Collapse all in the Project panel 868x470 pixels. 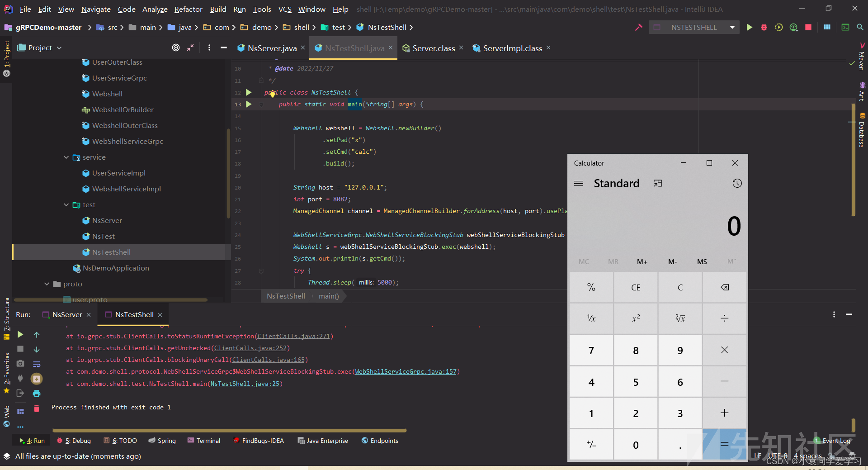click(191, 47)
